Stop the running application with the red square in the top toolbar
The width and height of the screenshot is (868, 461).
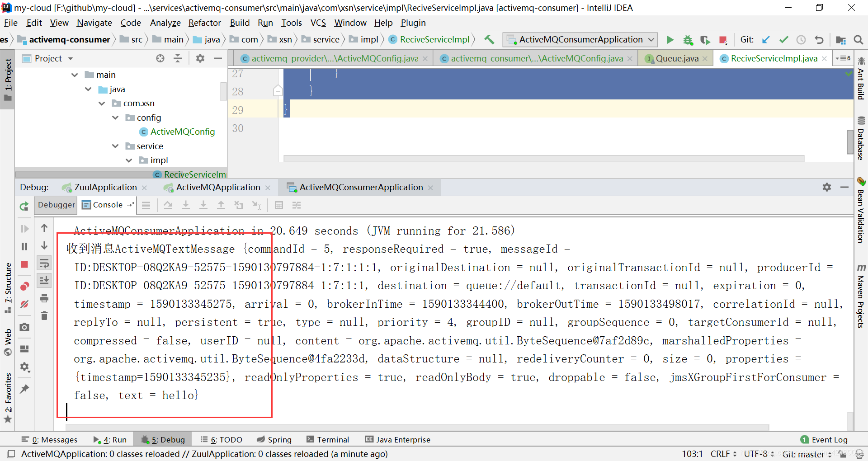[x=723, y=40]
